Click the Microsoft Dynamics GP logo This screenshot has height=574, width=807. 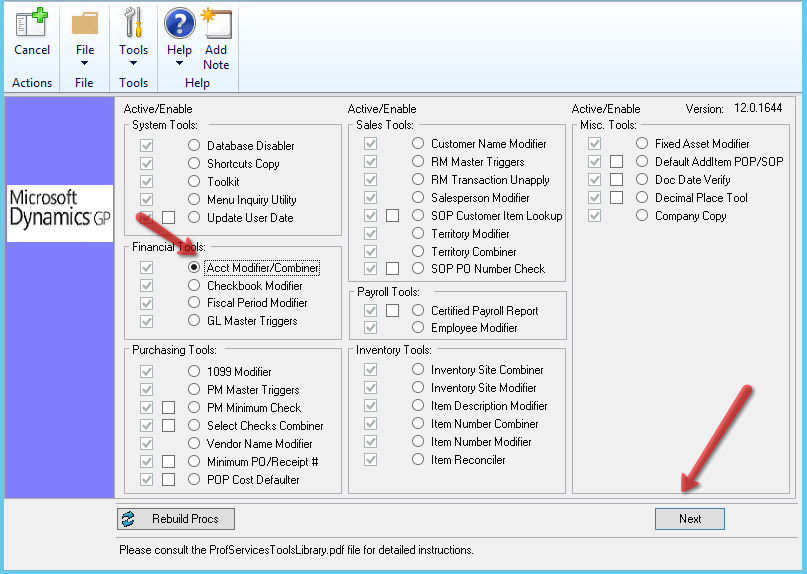pos(60,213)
